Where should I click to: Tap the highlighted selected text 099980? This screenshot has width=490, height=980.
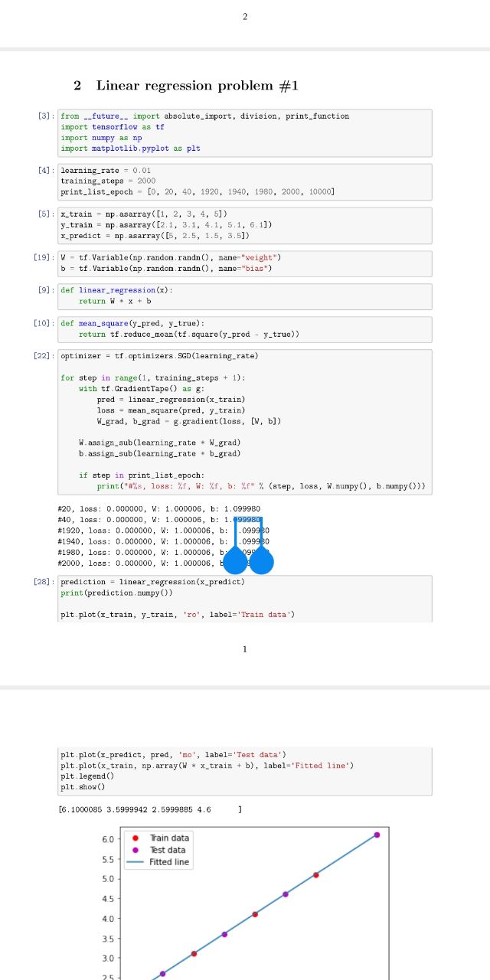247,519
